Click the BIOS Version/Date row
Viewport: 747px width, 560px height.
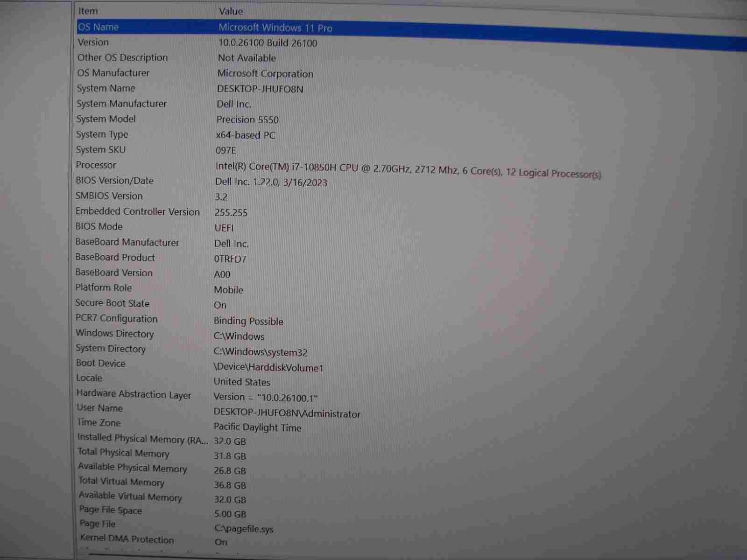click(114, 181)
